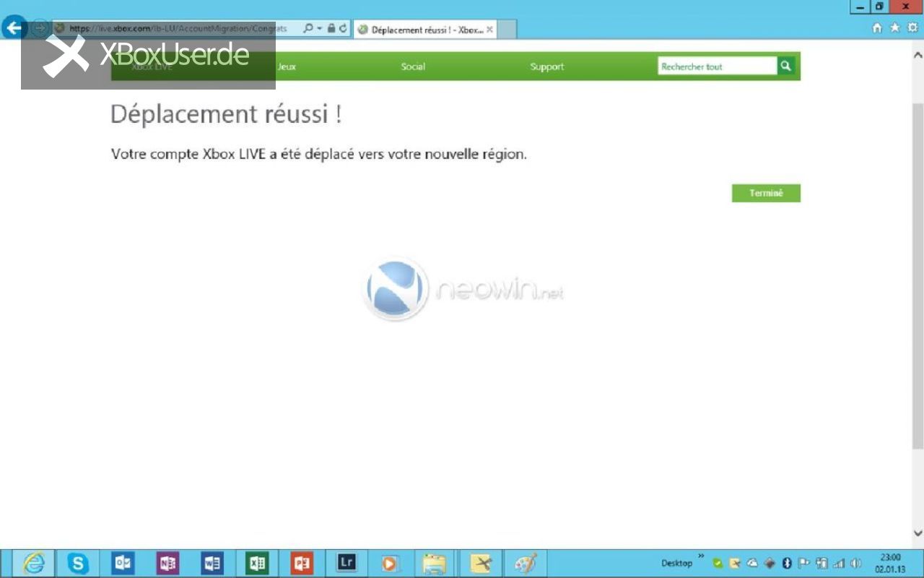Open File Explorer from the taskbar
The width and height of the screenshot is (924, 578).
click(435, 564)
